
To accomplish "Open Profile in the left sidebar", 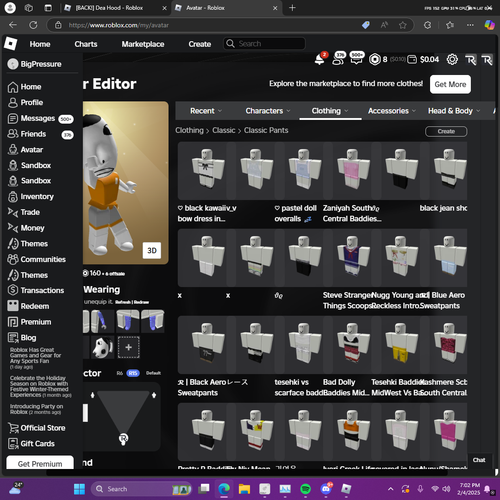I will 26,102.
